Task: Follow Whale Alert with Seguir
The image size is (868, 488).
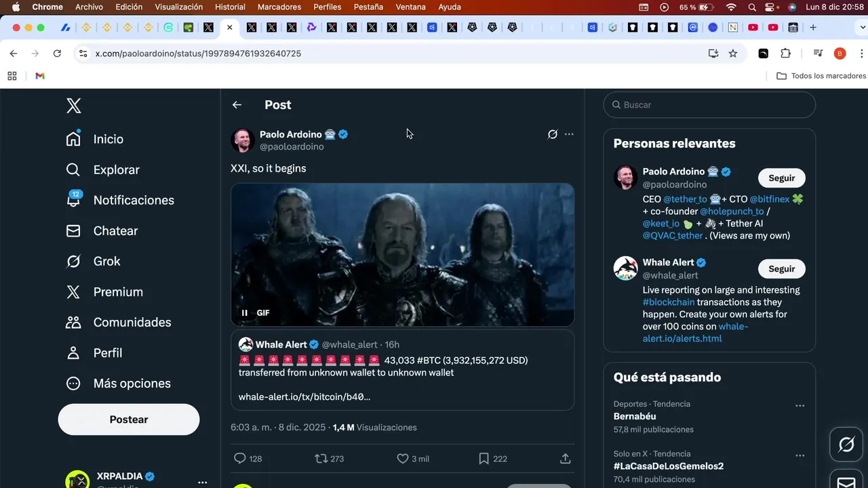Action: (781, 269)
